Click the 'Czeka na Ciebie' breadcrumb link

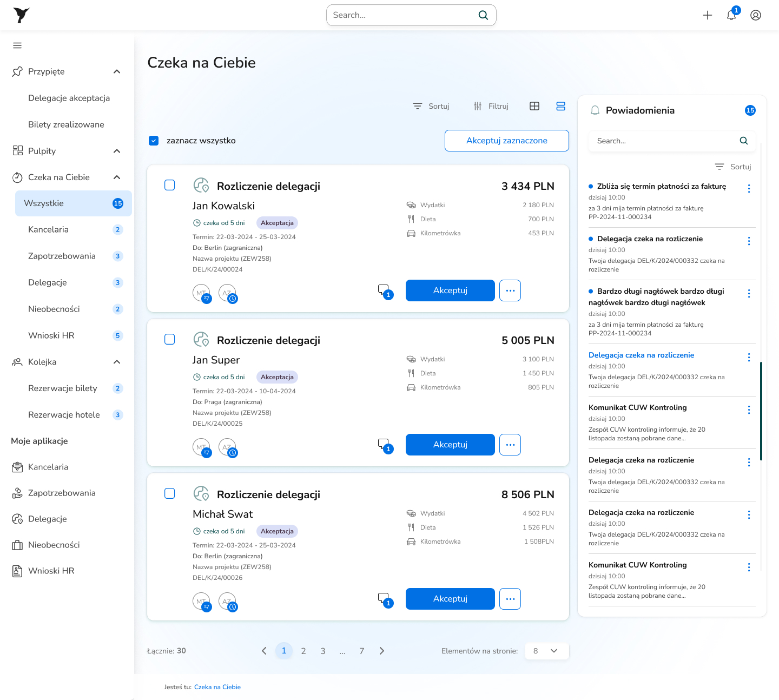[x=217, y=687]
